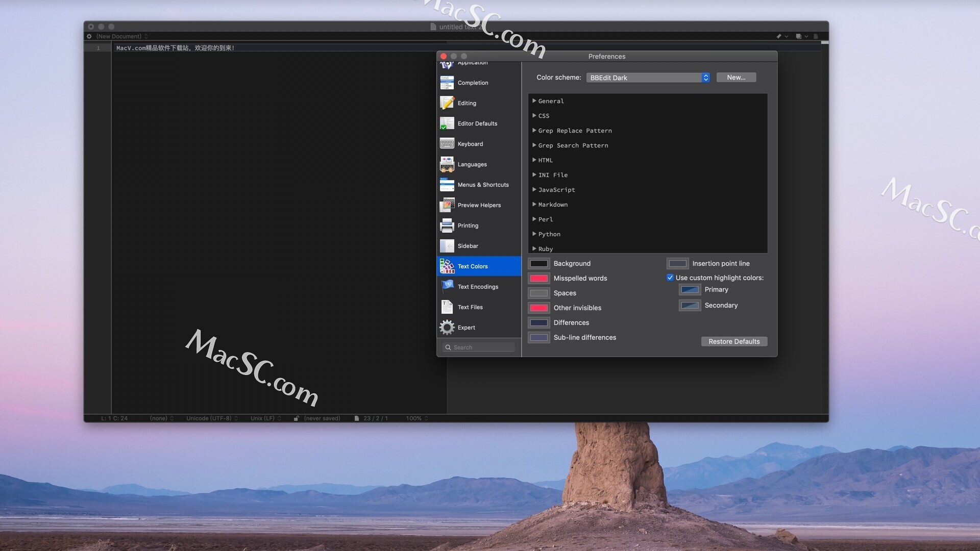Click Restore Defaults button
The height and width of the screenshot is (551, 980).
click(733, 341)
